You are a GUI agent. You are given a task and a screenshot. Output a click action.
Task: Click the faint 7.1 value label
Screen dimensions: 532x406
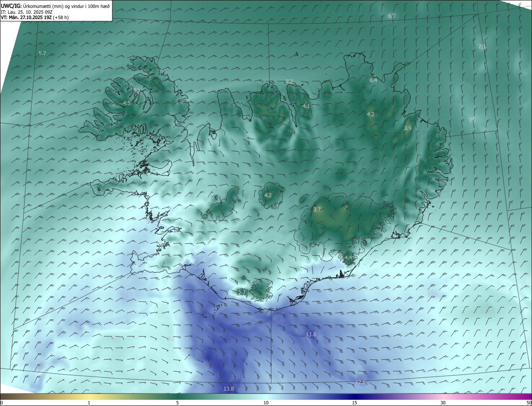163,264
